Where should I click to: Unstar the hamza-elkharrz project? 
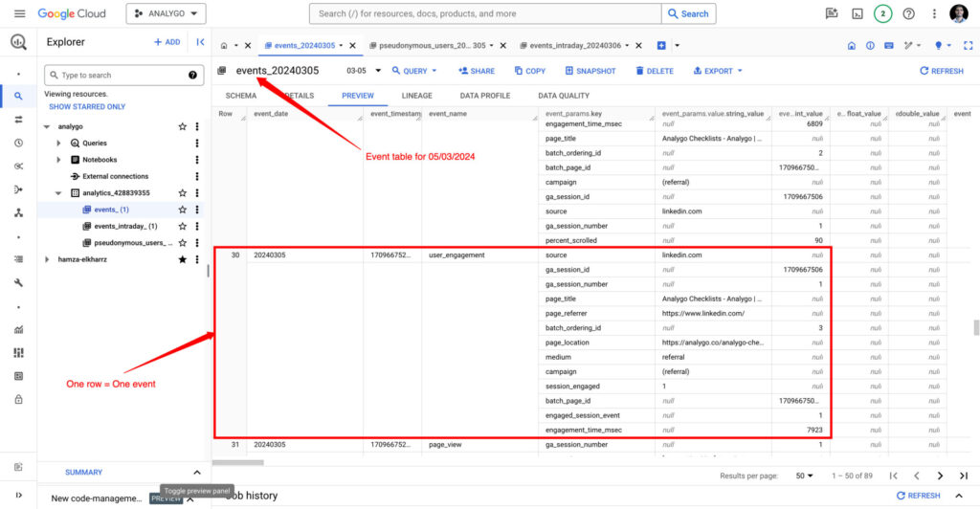click(x=182, y=259)
